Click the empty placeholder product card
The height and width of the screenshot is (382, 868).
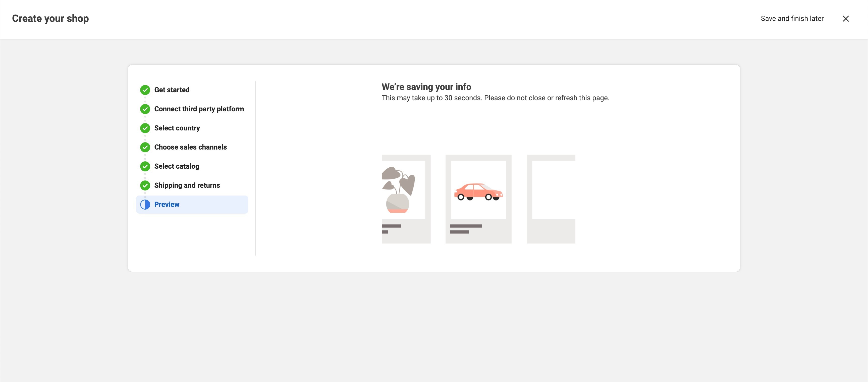point(551,199)
